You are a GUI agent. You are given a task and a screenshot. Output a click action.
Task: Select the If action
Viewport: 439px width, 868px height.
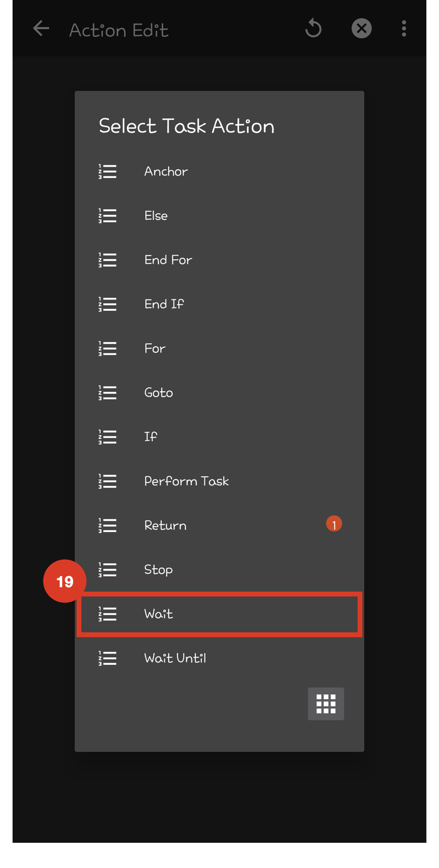(151, 437)
